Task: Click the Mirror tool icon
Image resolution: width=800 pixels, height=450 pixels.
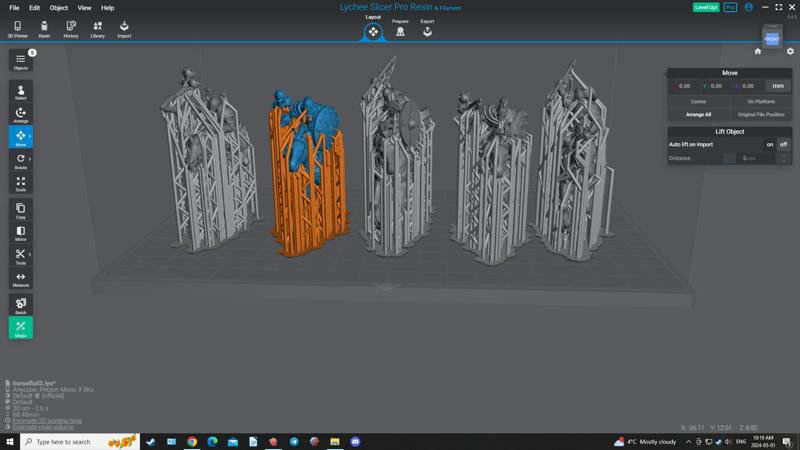Action: click(x=20, y=233)
